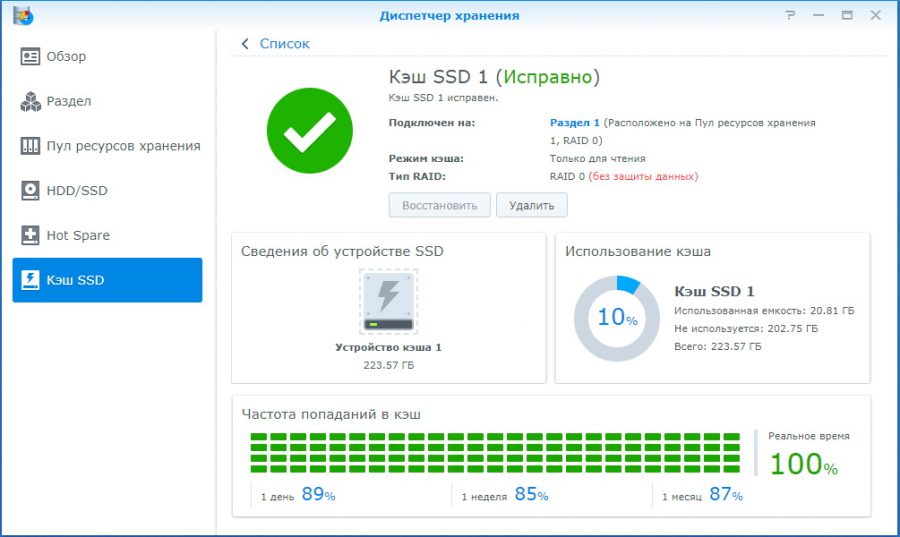Viewport: 900px width, 537px height.
Task: Click the 1 неделя 85% value
Action: point(532,494)
